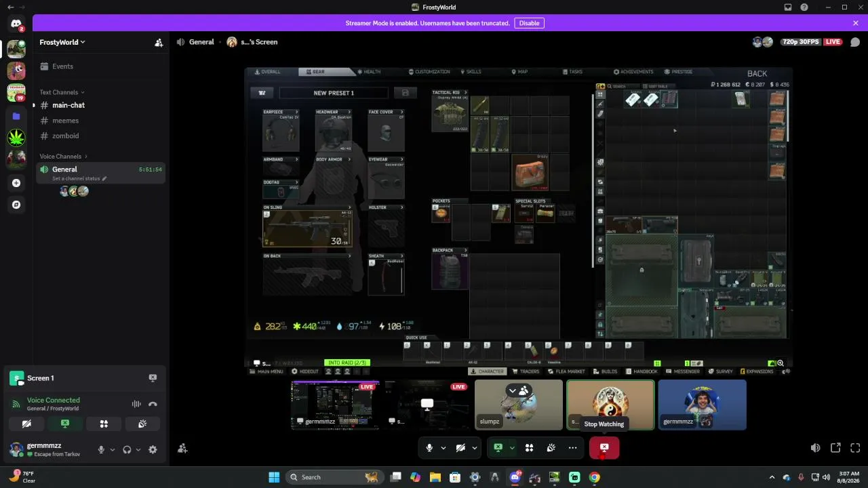Expand camera options in call controls
This screenshot has height=488, width=868.
click(475, 448)
